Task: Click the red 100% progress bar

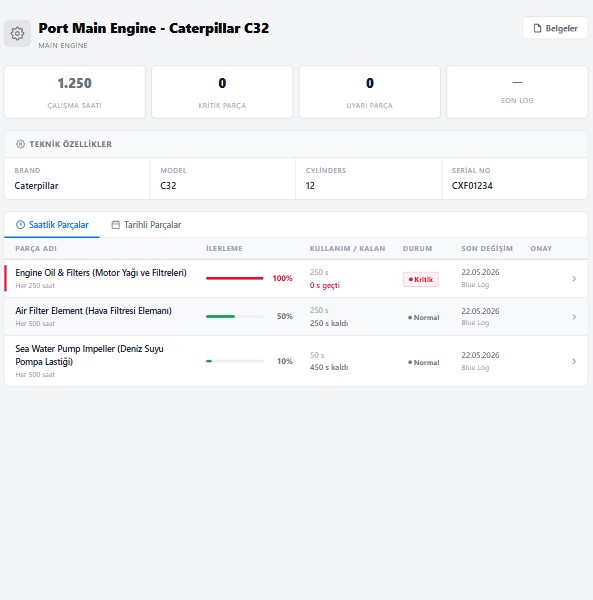Action: pyautogui.click(x=235, y=278)
